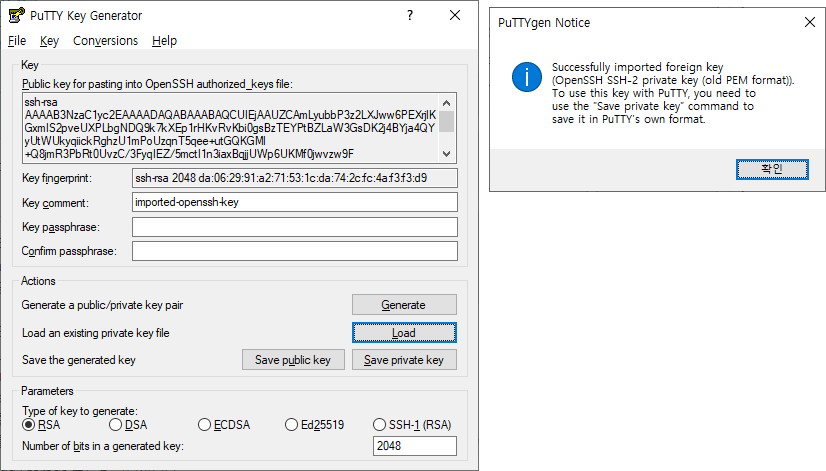The height and width of the screenshot is (471, 826).
Task: Click the 'Load an existing private key file' label
Action: coord(96,333)
